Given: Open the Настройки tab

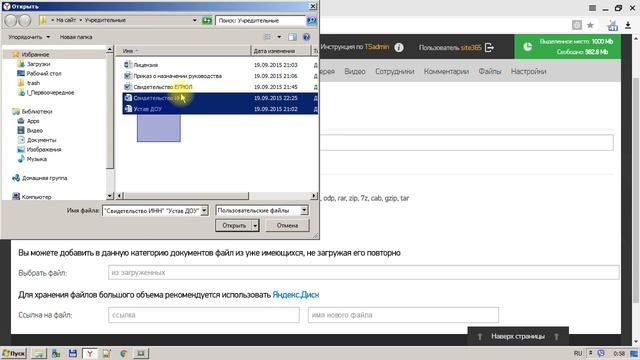Looking at the screenshot, I should pyautogui.click(x=529, y=71).
